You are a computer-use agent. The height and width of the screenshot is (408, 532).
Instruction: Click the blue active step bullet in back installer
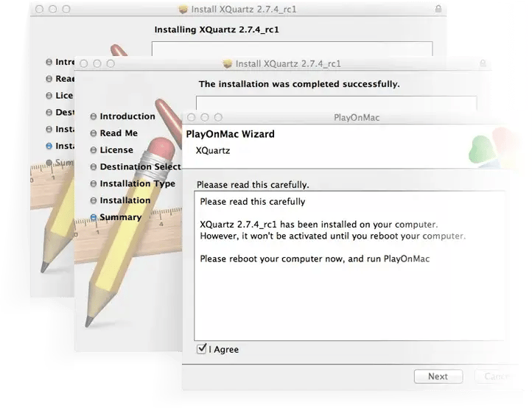(x=49, y=146)
